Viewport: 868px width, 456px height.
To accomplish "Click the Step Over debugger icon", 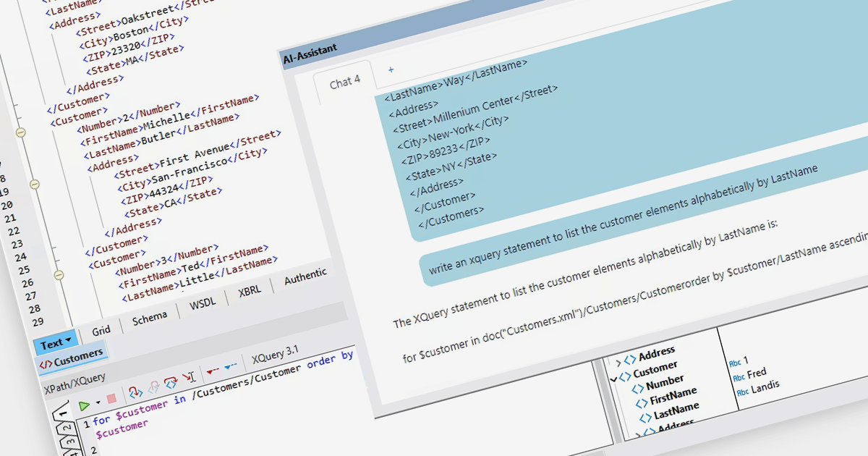I will [x=171, y=383].
